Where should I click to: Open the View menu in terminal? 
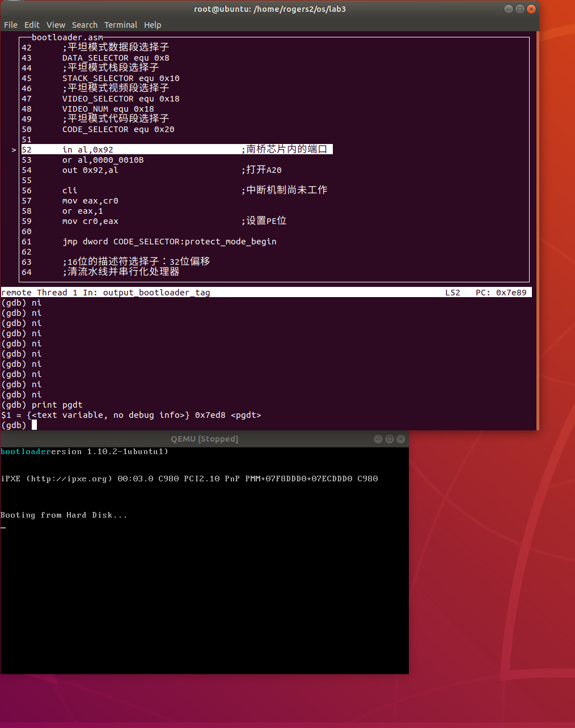click(x=56, y=25)
